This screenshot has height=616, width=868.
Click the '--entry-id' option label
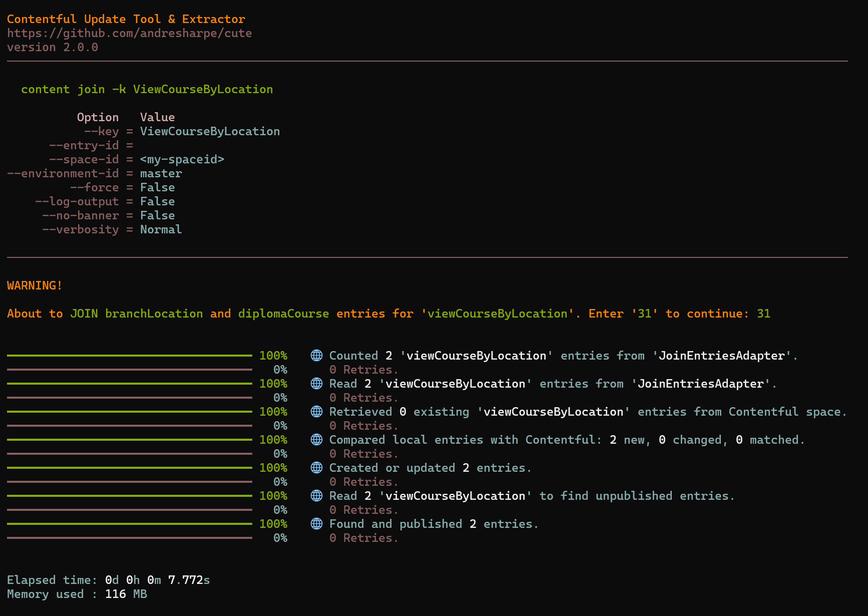point(84,145)
